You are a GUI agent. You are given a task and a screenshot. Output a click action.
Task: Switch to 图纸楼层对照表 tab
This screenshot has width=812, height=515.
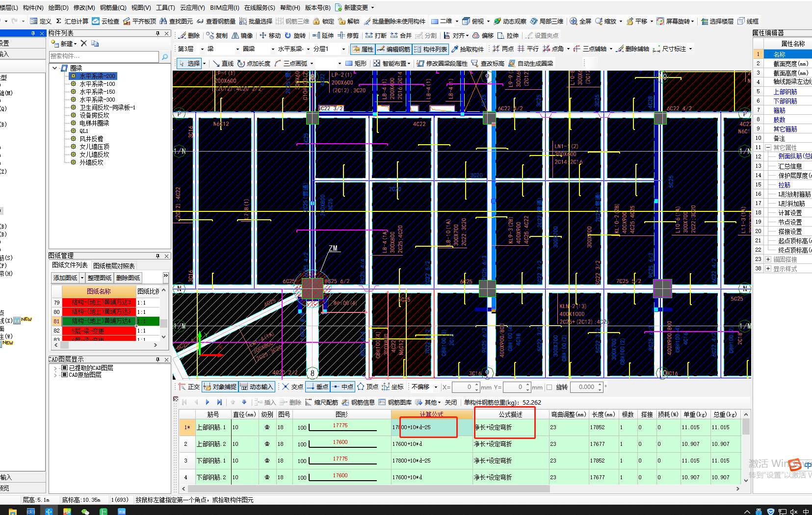(x=114, y=266)
